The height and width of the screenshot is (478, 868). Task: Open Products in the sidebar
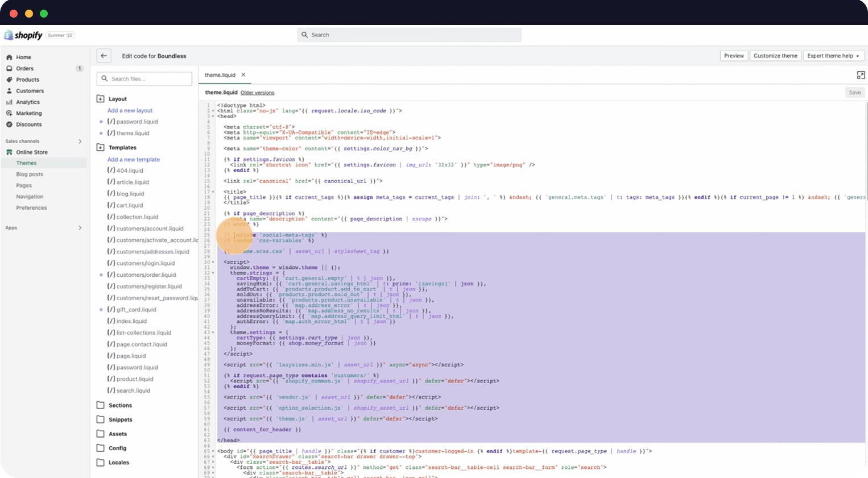click(27, 80)
